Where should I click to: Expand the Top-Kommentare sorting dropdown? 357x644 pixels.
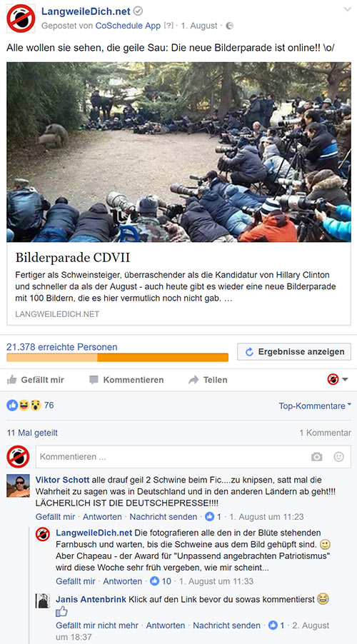click(x=315, y=406)
